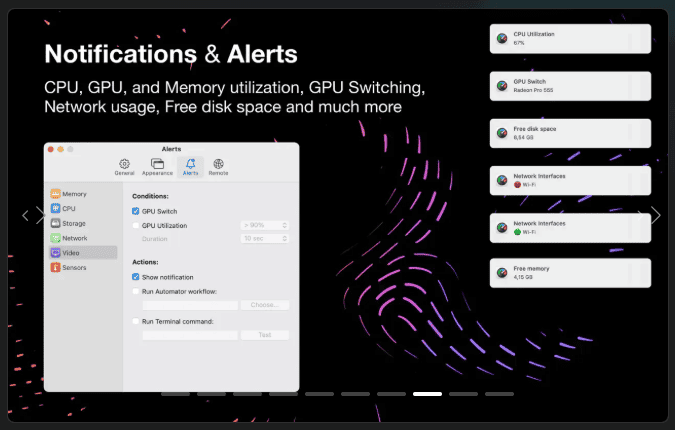Jump to the ninth slide indicator dash

[463, 394]
